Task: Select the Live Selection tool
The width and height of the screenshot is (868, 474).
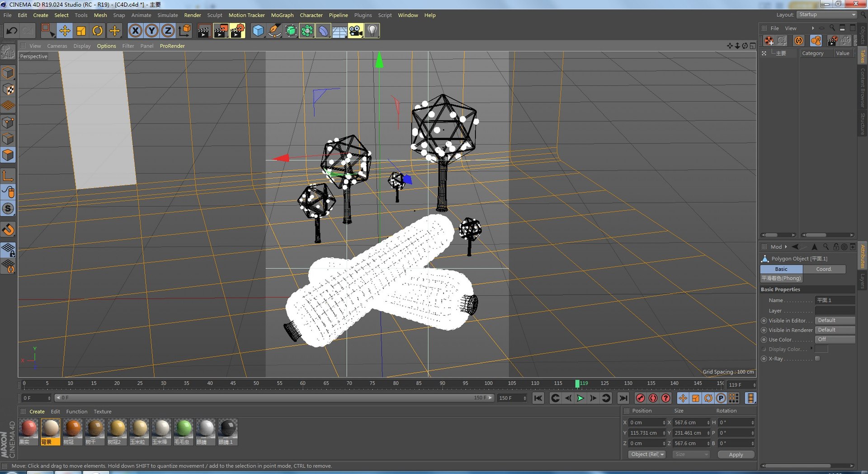Action: coord(48,31)
